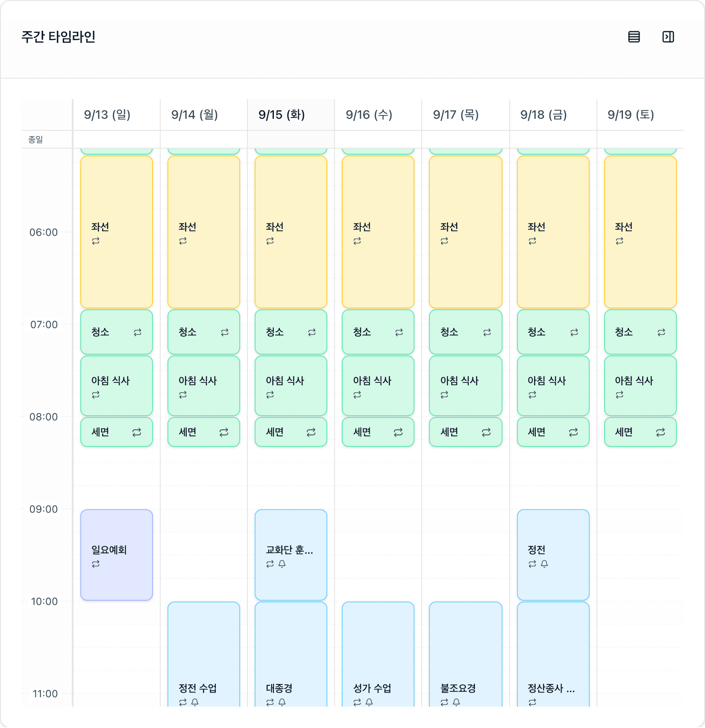This screenshot has height=728, width=705.
Task: Click repeat icon on 9/17 청소 event
Action: (487, 332)
